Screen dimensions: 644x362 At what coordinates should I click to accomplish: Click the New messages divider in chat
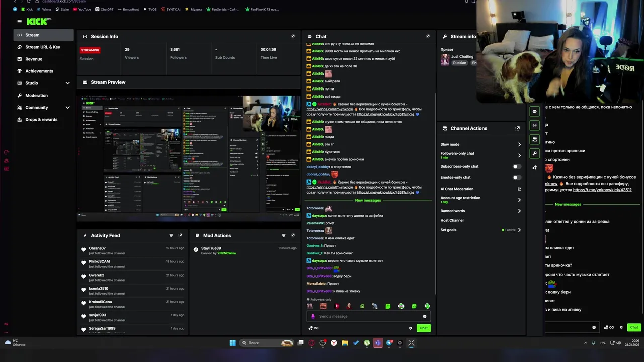(x=368, y=200)
